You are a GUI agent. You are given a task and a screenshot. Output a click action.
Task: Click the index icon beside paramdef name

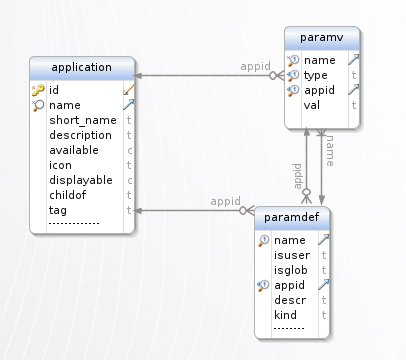click(263, 240)
